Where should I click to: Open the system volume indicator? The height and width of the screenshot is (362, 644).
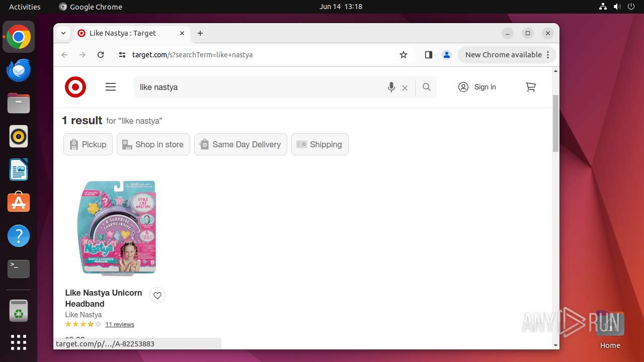pyautogui.click(x=617, y=7)
